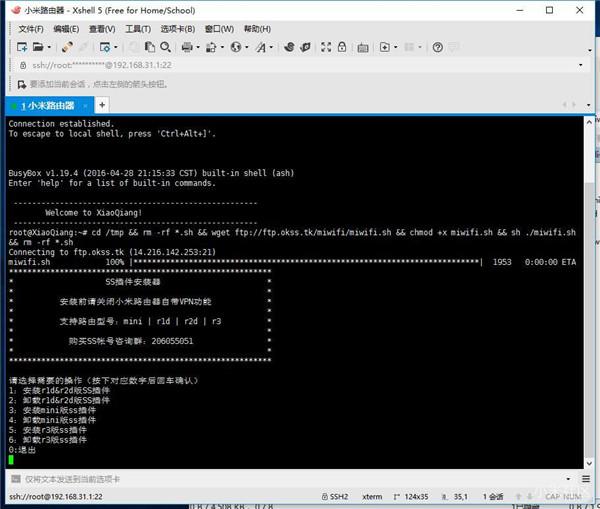Open the 窗口(W) menu
The width and height of the screenshot is (600, 509).
click(x=219, y=29)
